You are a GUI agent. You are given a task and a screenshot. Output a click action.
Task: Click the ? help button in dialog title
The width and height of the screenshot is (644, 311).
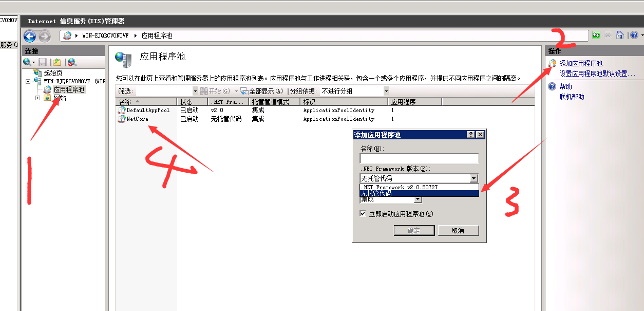click(x=470, y=135)
